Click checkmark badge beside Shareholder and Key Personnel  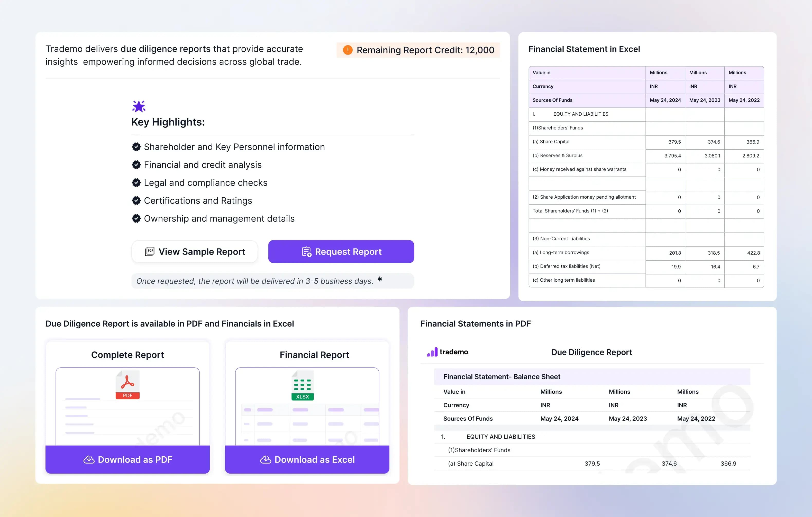(x=136, y=147)
